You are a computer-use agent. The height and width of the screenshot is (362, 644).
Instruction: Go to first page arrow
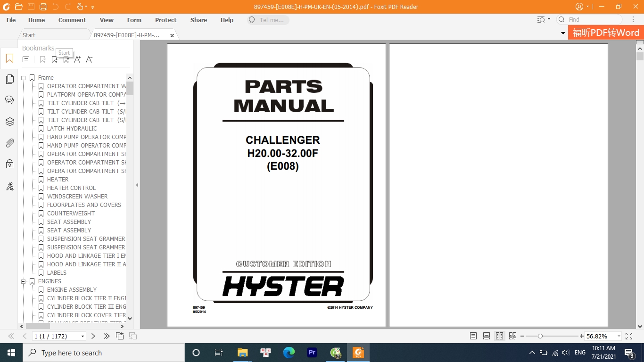[11, 336]
